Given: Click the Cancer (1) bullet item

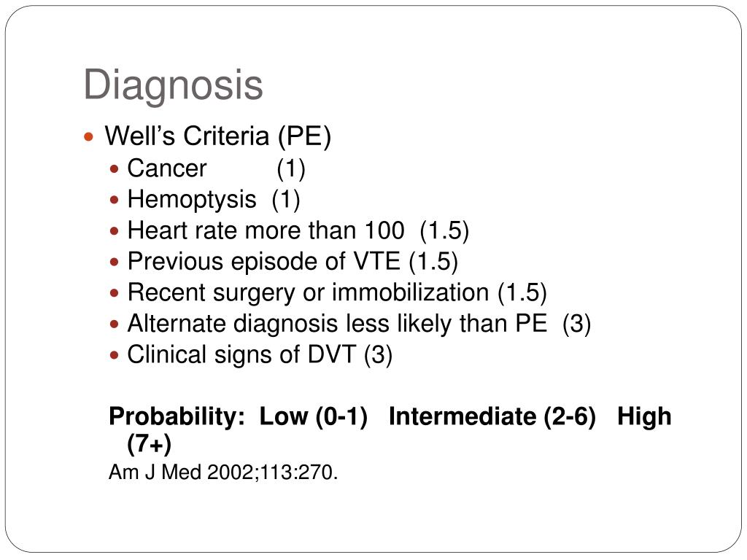Looking at the screenshot, I should [216, 168].
